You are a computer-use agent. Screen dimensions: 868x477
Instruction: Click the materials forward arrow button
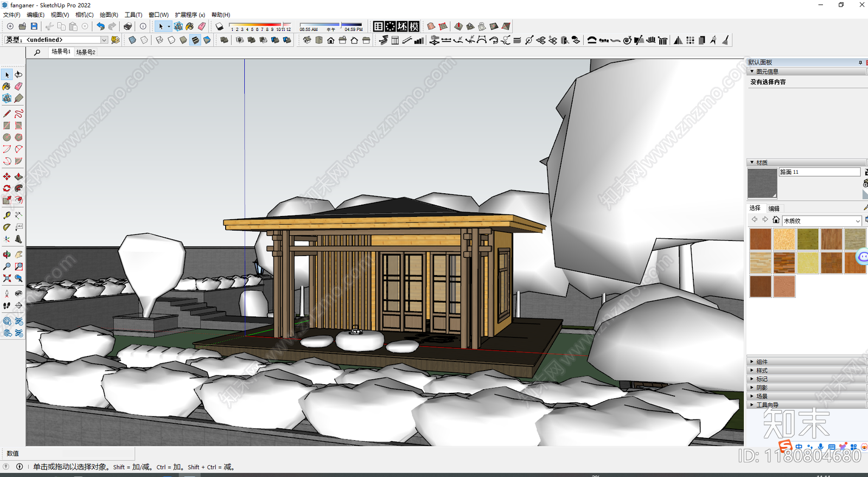pos(765,220)
